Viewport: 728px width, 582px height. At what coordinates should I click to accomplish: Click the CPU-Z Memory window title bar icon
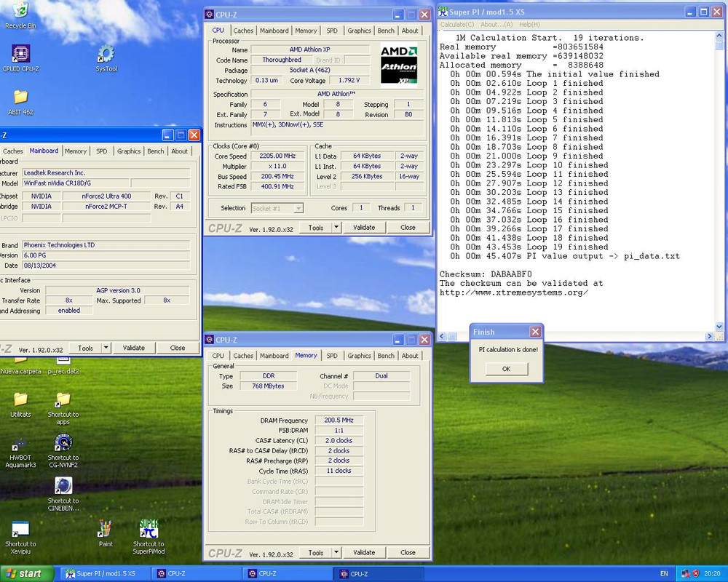tap(210, 339)
